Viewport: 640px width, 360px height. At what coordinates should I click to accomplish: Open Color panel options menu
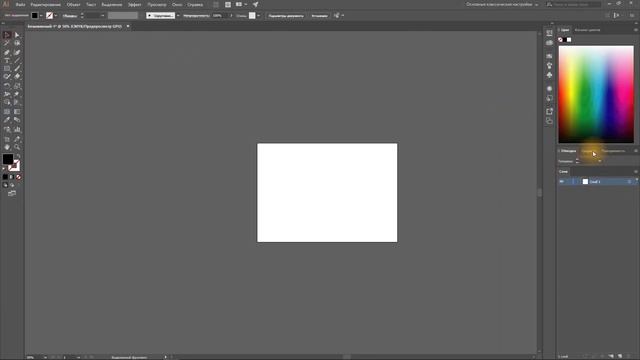[x=636, y=30]
